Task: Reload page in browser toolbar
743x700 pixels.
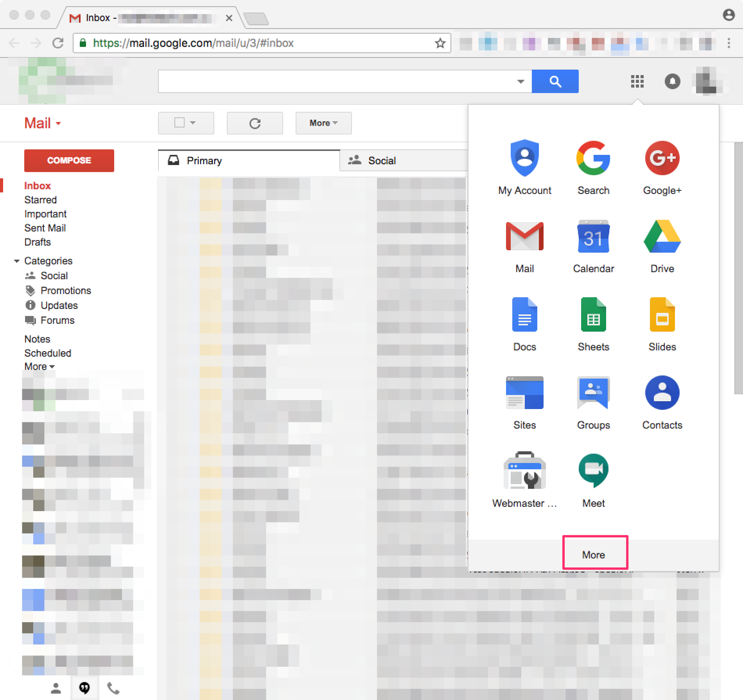Action: (58, 43)
